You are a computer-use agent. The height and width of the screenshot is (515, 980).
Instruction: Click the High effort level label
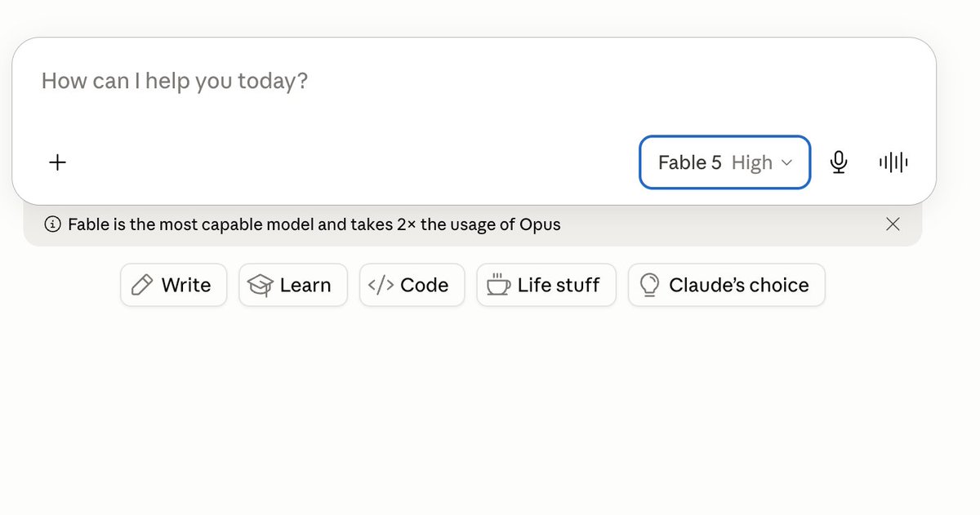[x=752, y=162]
